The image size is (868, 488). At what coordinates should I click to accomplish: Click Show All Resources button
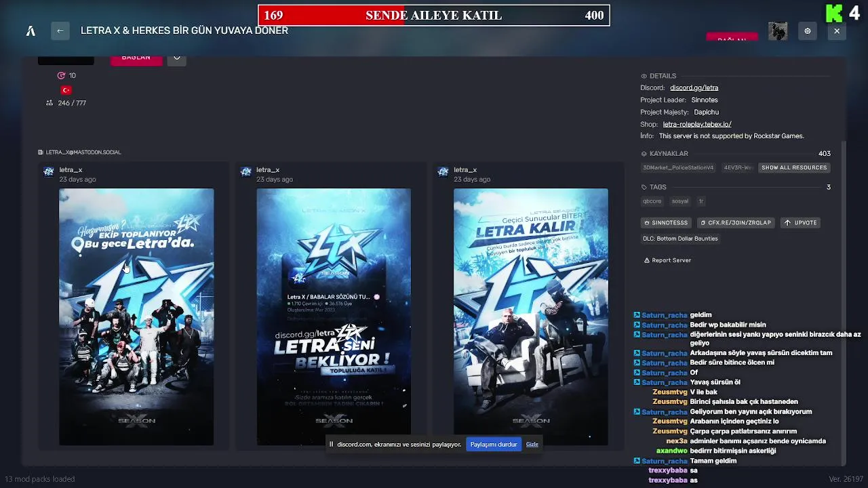tap(794, 167)
